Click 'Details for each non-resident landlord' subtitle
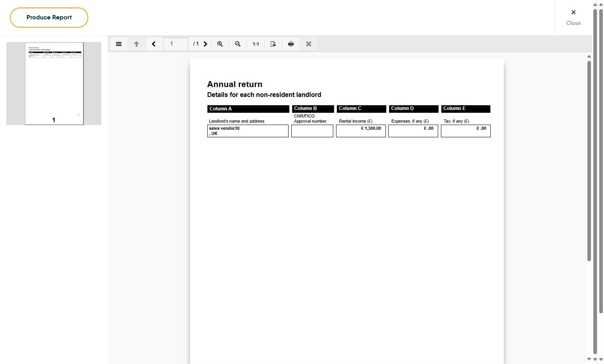Image resolution: width=604 pixels, height=364 pixels. [x=264, y=95]
